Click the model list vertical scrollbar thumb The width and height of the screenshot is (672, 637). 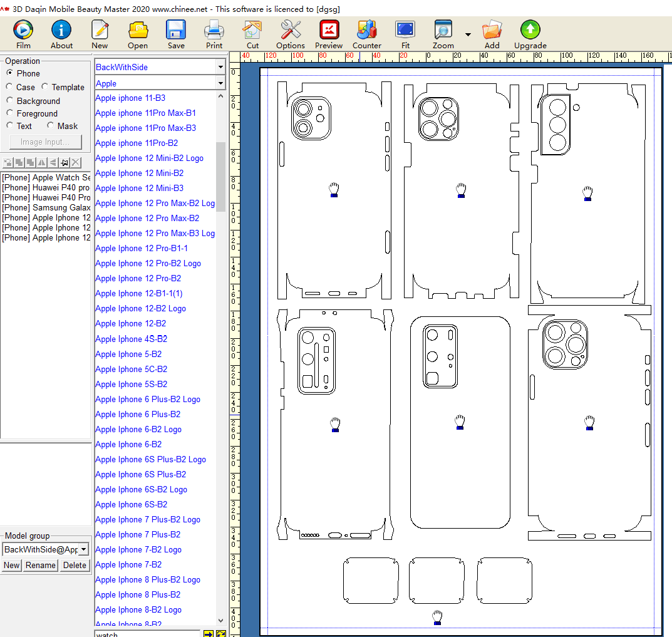220,177
